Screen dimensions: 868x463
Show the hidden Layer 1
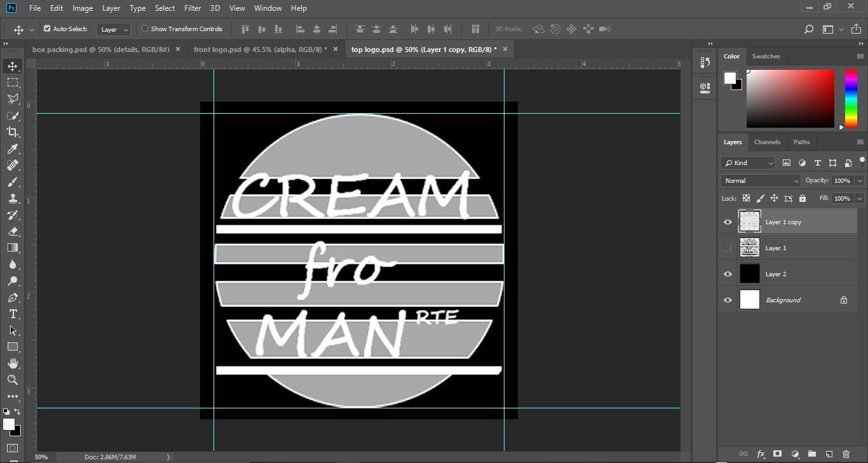pos(728,248)
